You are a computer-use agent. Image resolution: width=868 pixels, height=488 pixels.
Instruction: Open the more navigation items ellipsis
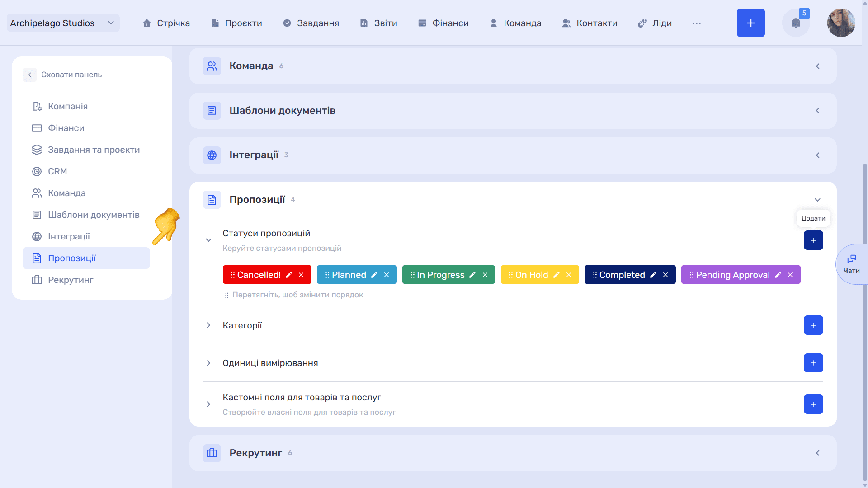[x=696, y=23]
